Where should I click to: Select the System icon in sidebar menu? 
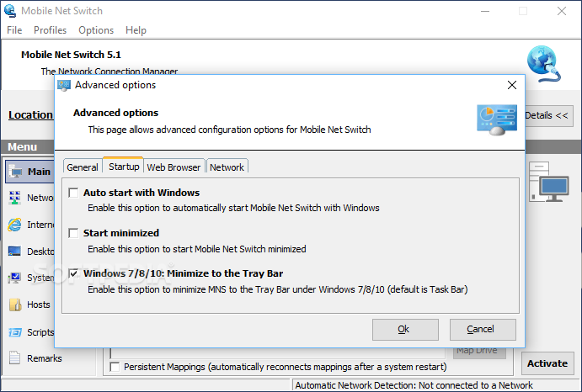pyautogui.click(x=14, y=278)
